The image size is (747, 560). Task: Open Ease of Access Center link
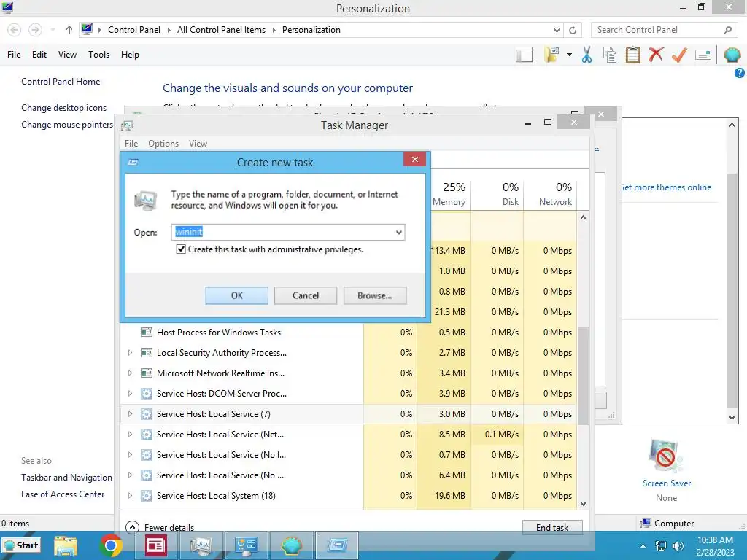[63, 494]
